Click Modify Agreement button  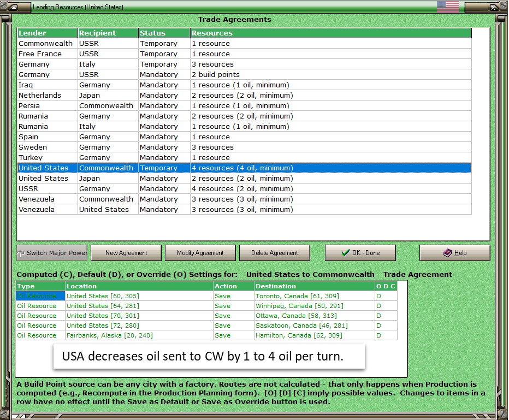click(x=200, y=253)
